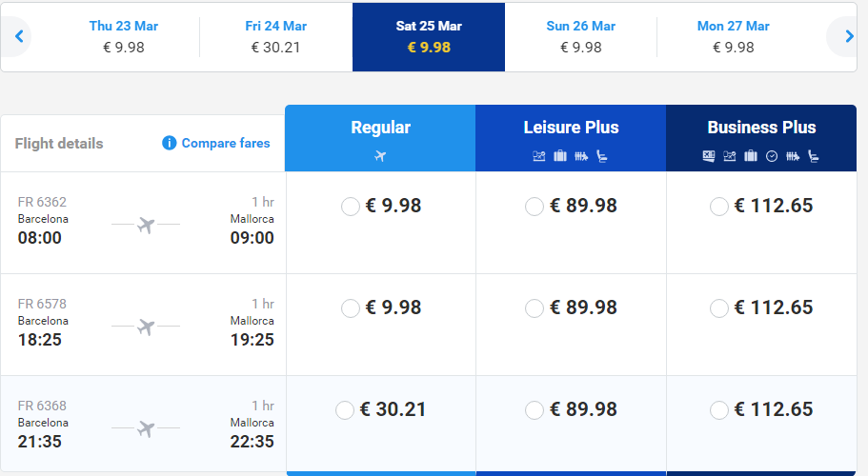Select the Sun 26 Mar date tab
868x476 pixels.
point(580,36)
